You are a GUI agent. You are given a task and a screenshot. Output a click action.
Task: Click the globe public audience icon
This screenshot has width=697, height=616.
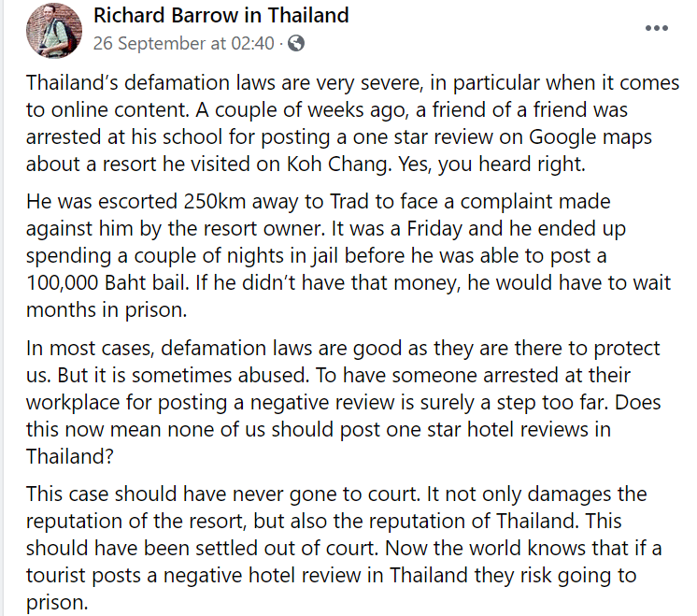[296, 44]
